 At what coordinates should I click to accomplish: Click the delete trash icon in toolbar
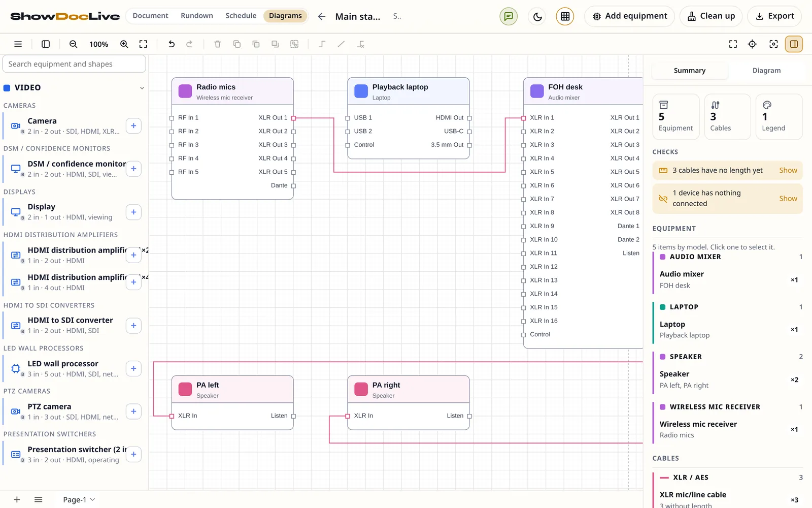(x=218, y=44)
